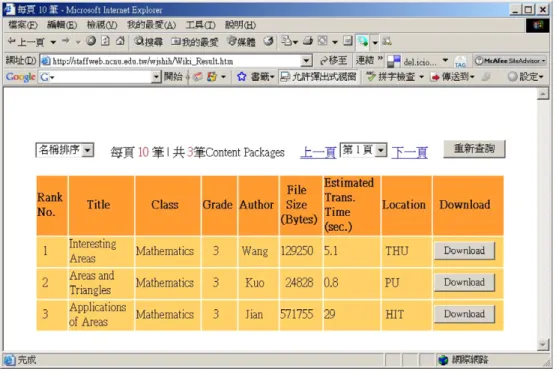Download Applications of Areas package
This screenshot has width=556, height=372.
464,314
